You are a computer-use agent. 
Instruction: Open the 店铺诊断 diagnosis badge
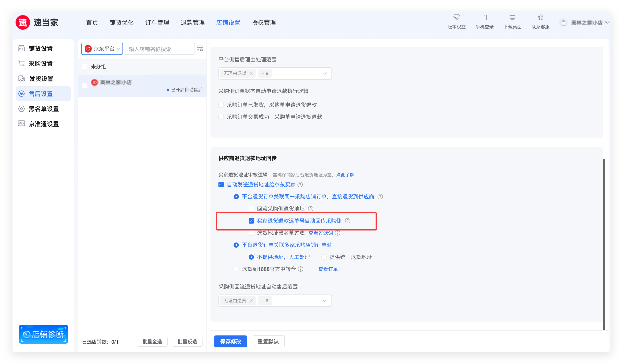(x=43, y=334)
